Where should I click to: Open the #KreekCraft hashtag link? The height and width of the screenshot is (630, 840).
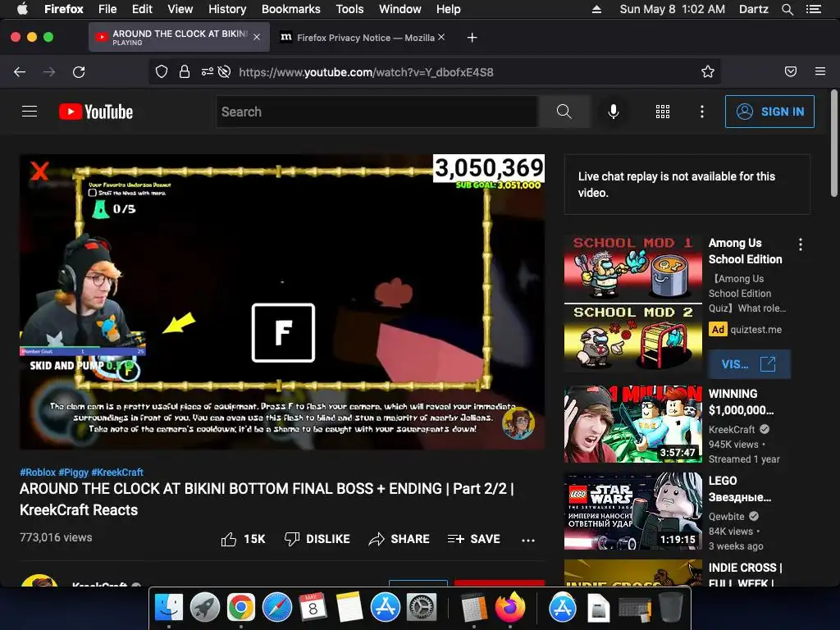pyautogui.click(x=117, y=472)
